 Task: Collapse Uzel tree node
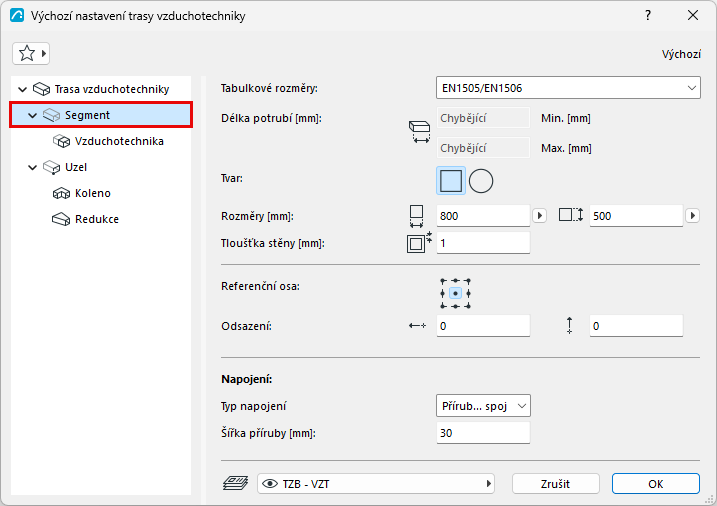point(32,167)
